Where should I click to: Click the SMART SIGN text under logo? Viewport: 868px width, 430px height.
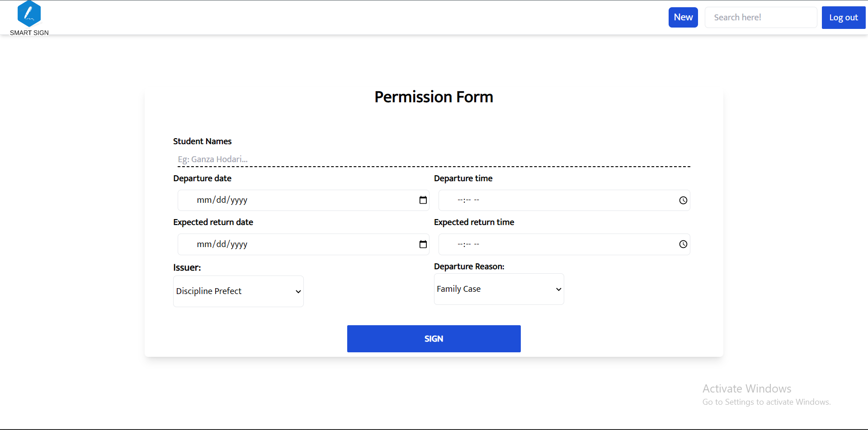[x=29, y=33]
